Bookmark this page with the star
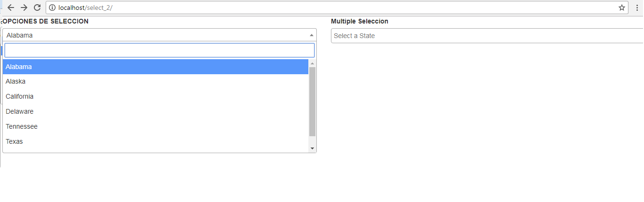This screenshot has height=202, width=644. click(622, 8)
